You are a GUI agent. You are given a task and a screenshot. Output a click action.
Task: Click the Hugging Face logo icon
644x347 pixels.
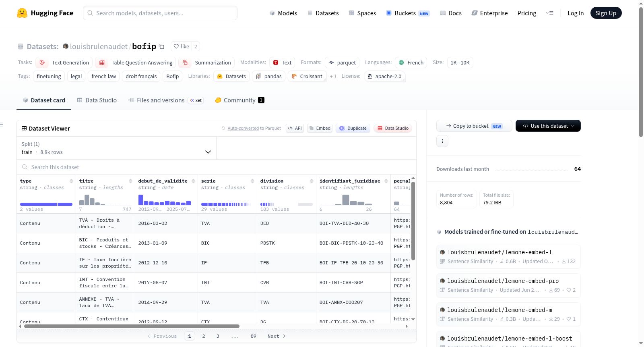[22, 13]
